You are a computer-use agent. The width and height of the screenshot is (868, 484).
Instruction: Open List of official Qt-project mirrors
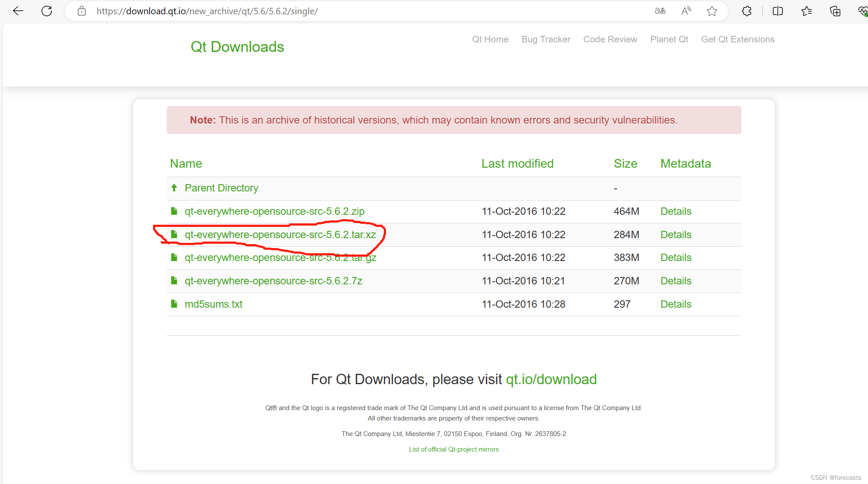454,449
